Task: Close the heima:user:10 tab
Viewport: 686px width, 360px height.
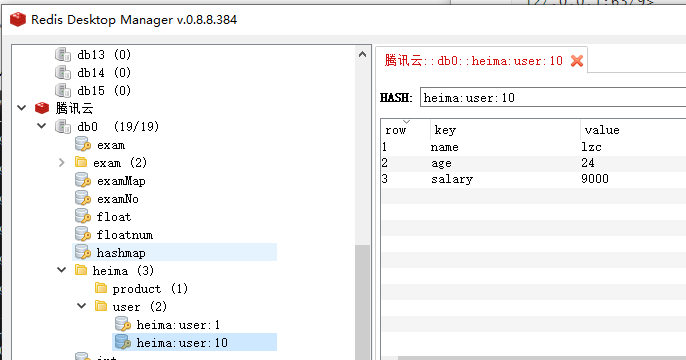Action: click(577, 61)
